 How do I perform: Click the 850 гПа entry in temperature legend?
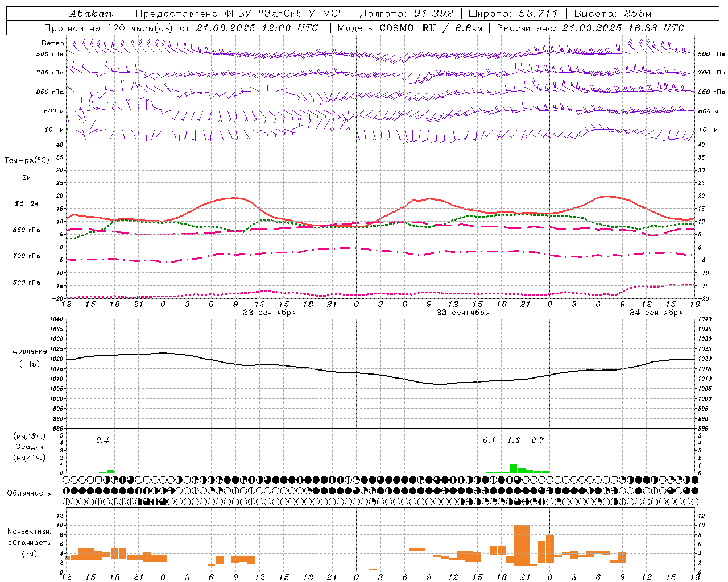point(26,230)
